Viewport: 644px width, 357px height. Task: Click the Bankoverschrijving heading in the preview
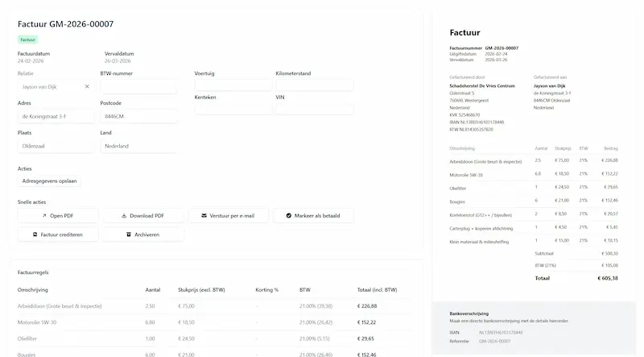(x=469, y=313)
